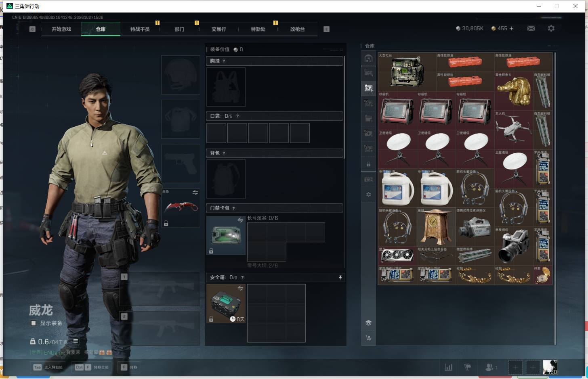The height and width of the screenshot is (379, 588).
Task: Click swap arrows on the safe box
Action: pos(240,288)
